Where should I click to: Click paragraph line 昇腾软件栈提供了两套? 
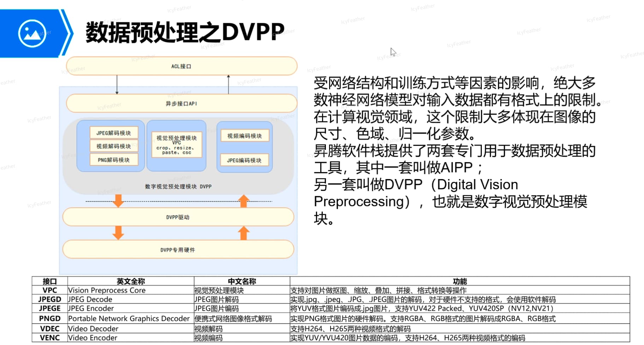(x=455, y=150)
